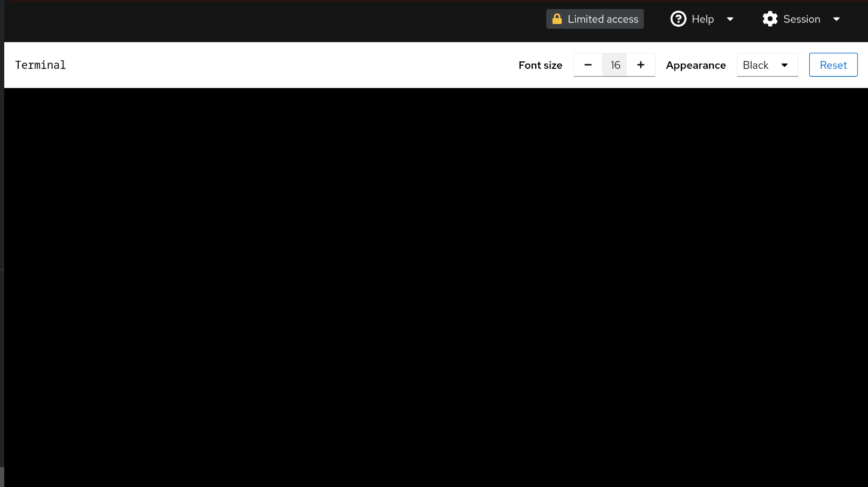This screenshot has width=868, height=487.
Task: Click the caret icon beside Session
Action: coord(836,19)
